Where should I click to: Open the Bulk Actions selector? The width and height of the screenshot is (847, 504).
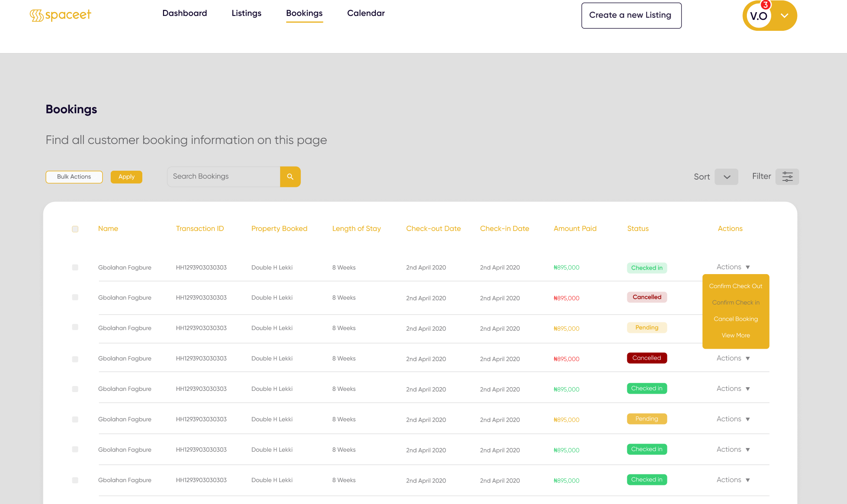[x=74, y=177]
